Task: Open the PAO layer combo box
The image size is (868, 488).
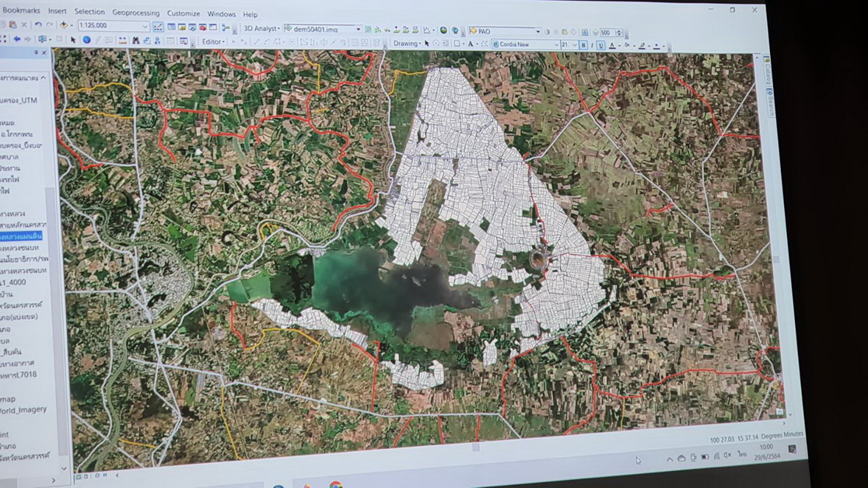Action: click(505, 32)
